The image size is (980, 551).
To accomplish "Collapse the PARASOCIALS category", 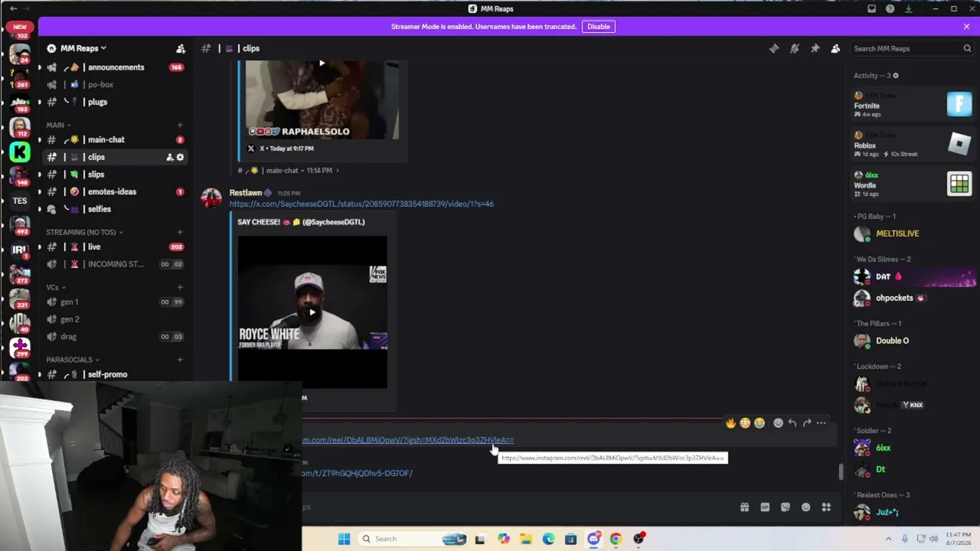I will click(x=73, y=359).
